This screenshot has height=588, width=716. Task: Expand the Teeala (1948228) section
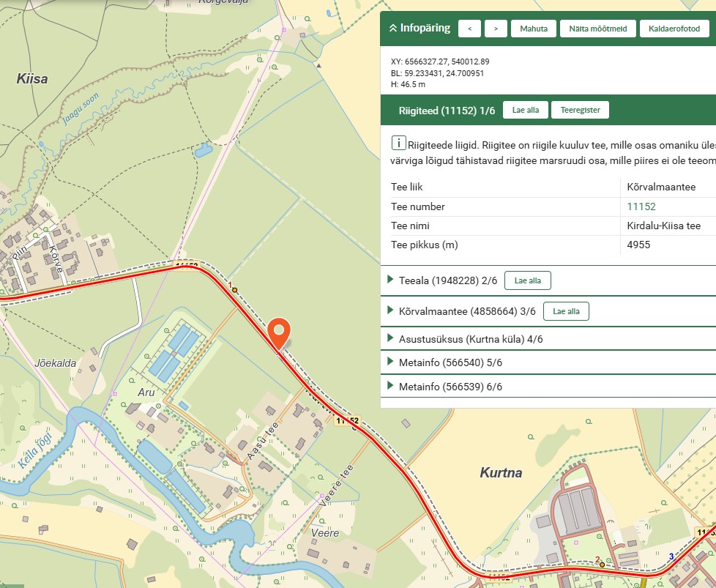click(392, 280)
